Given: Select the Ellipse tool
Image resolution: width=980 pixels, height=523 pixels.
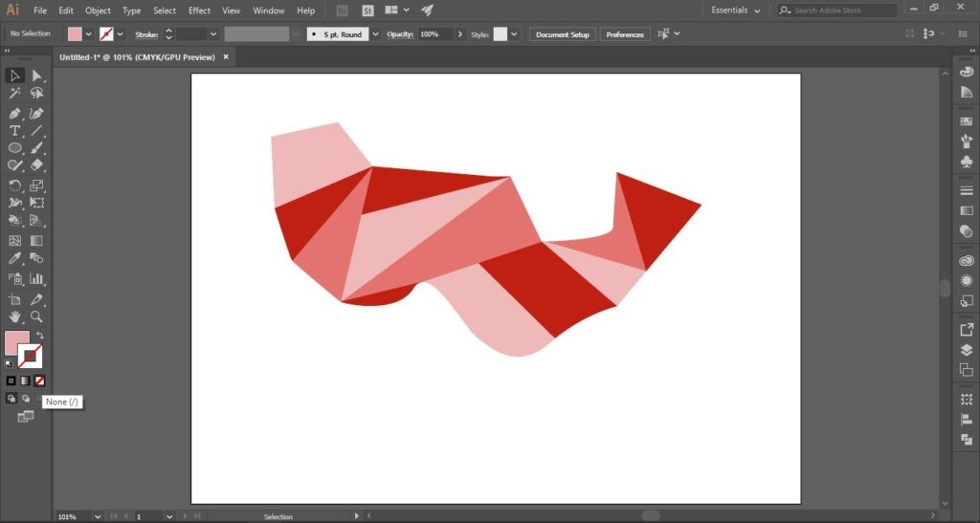Looking at the screenshot, I should [x=14, y=148].
